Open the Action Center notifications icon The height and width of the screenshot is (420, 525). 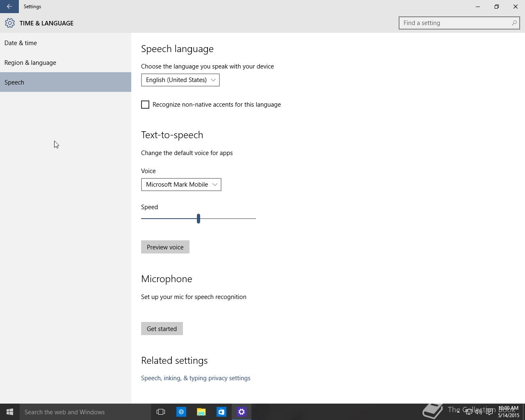click(x=489, y=412)
